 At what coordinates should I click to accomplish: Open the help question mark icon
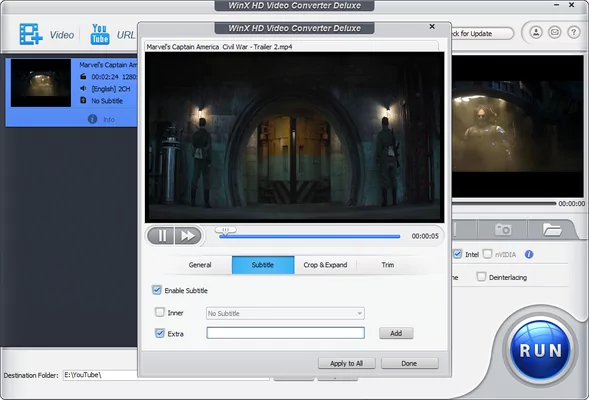point(574,33)
